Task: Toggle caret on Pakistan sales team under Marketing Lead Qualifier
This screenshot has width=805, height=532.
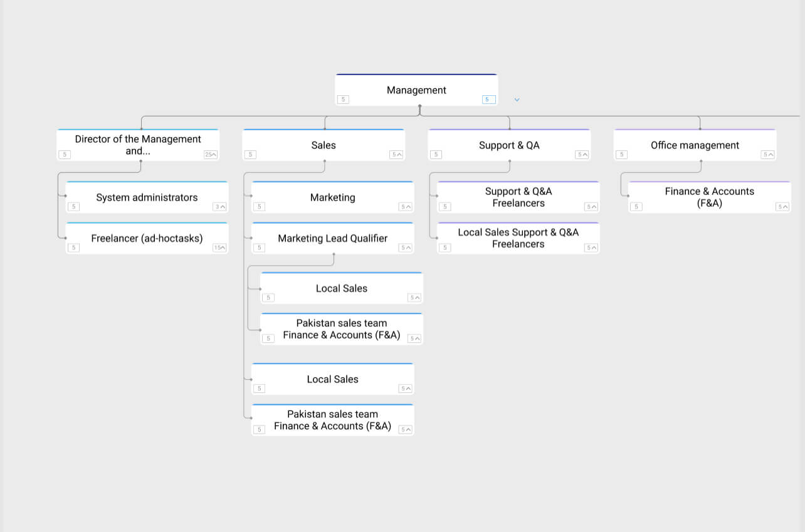Action: click(414, 338)
